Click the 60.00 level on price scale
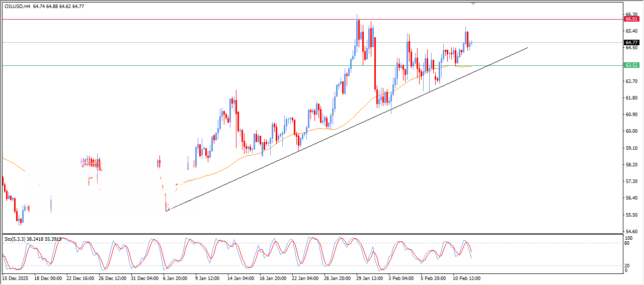Image resolution: width=644 pixels, height=285 pixels. (x=631, y=131)
